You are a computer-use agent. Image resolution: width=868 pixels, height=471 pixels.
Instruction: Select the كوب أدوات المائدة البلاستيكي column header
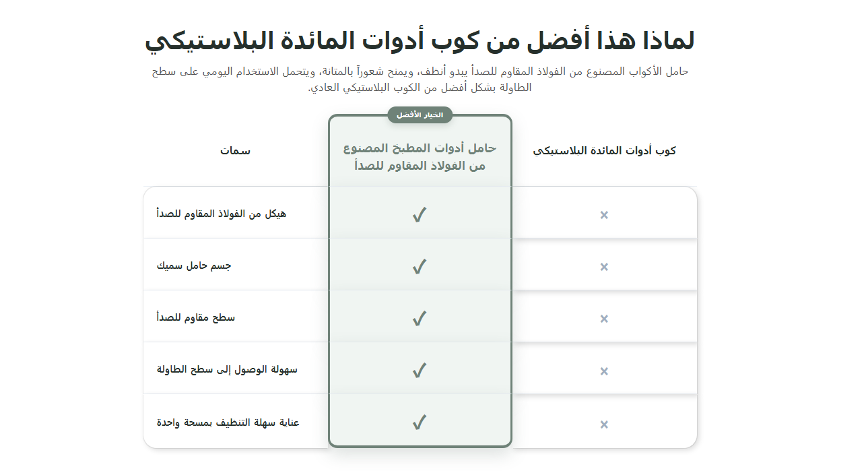coord(604,151)
